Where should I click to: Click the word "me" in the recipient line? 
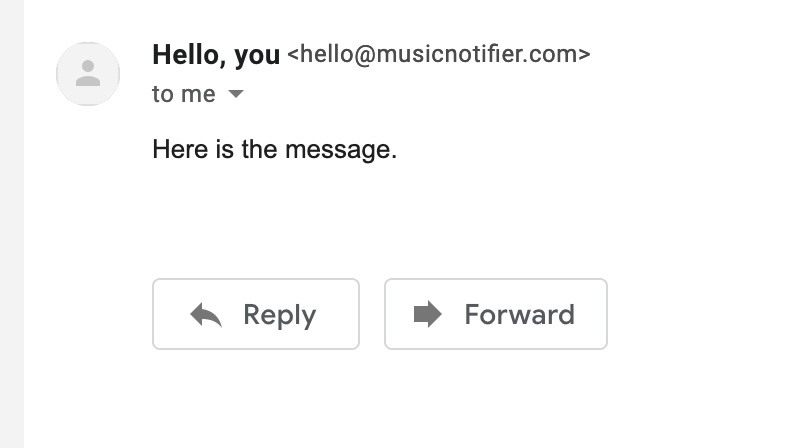198,95
